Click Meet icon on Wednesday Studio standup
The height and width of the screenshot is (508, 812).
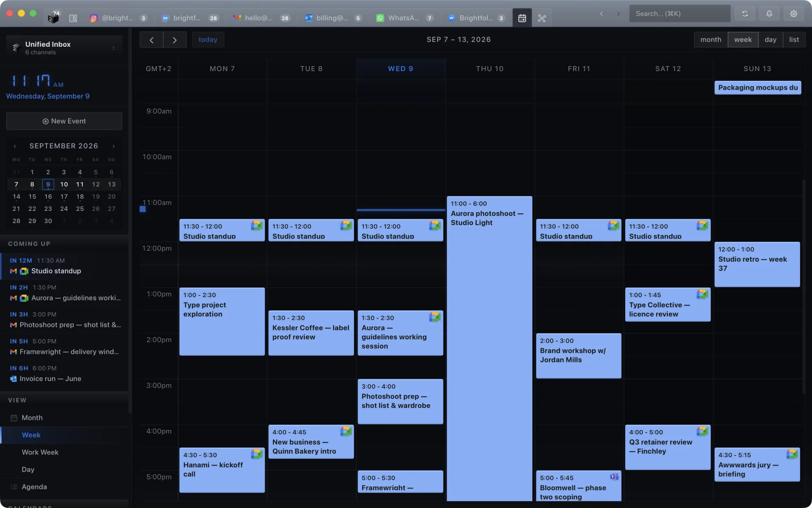tap(435, 226)
